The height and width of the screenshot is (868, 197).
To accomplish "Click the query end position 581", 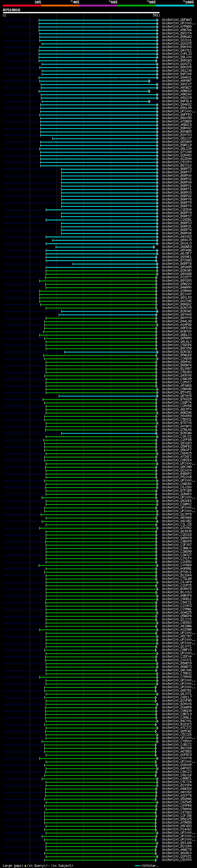I will (155, 15).
